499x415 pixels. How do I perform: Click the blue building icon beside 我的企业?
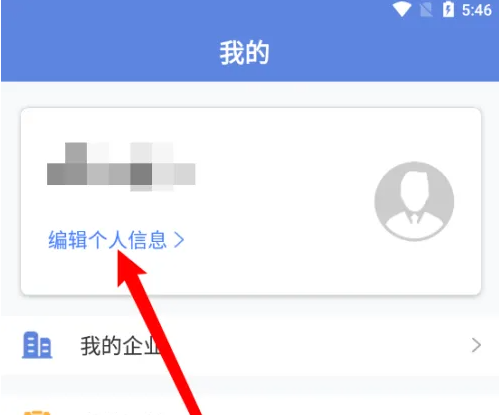tap(37, 345)
